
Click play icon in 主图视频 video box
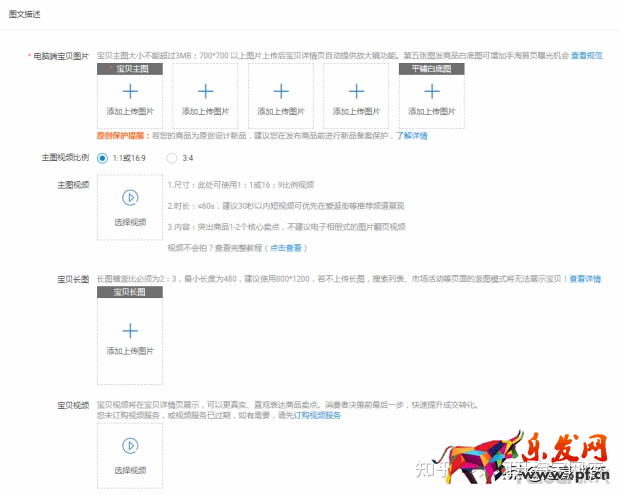coord(130,198)
